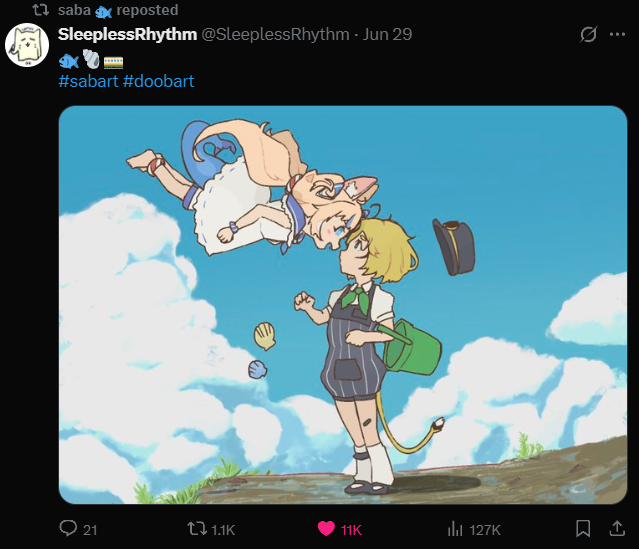Click the repost icon beside saba

(40, 10)
